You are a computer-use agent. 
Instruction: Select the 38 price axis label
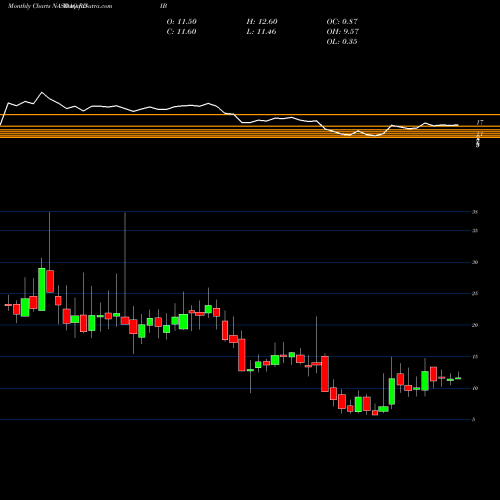click(x=475, y=212)
